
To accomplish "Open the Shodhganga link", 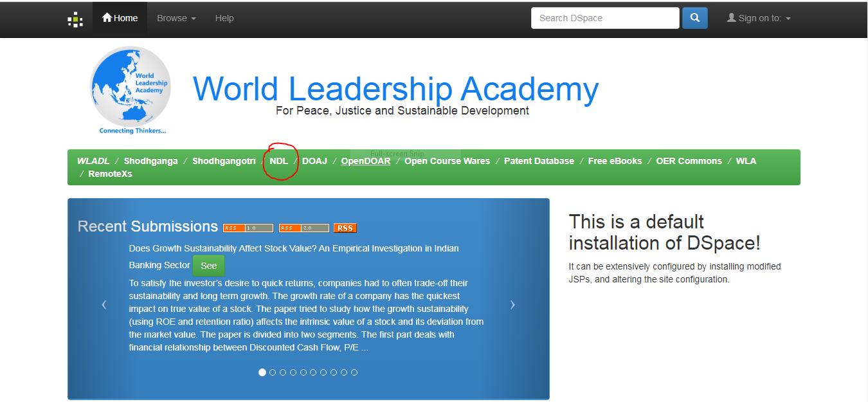I will [150, 161].
